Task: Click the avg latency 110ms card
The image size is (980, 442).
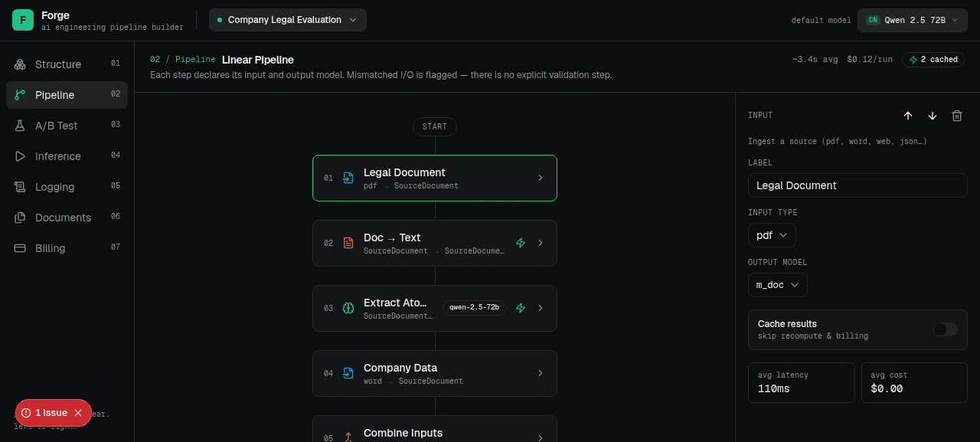Action: pyautogui.click(x=801, y=382)
